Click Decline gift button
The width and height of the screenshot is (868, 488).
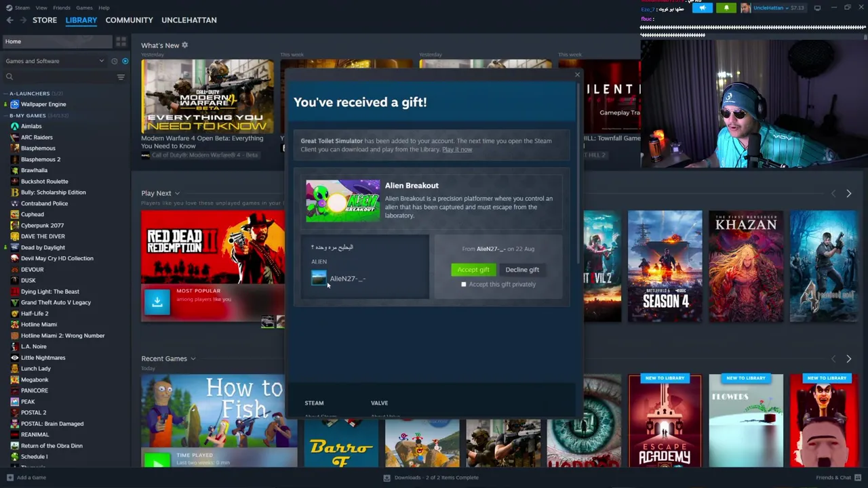click(522, 270)
